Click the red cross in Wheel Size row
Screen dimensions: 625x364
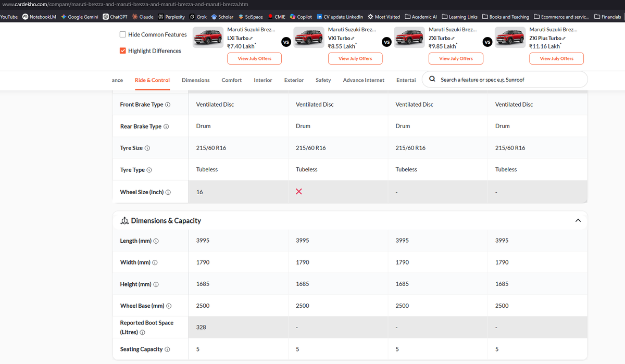click(x=299, y=192)
